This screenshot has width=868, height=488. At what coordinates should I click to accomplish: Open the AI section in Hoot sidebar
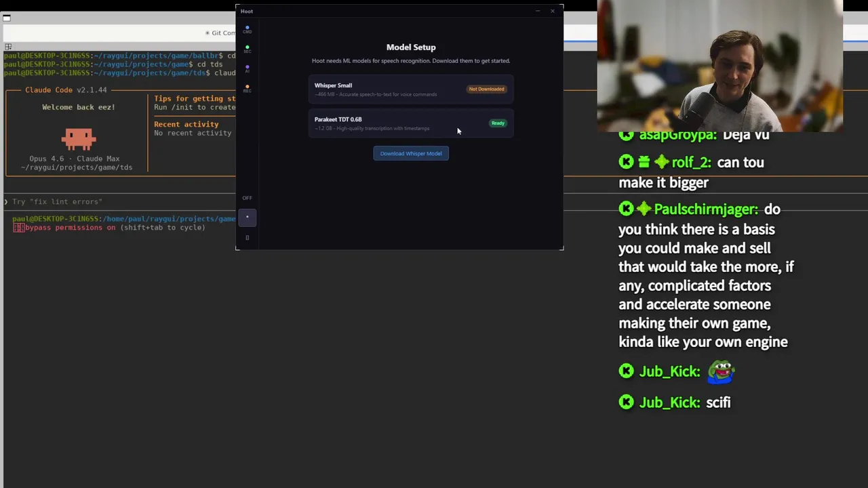247,69
